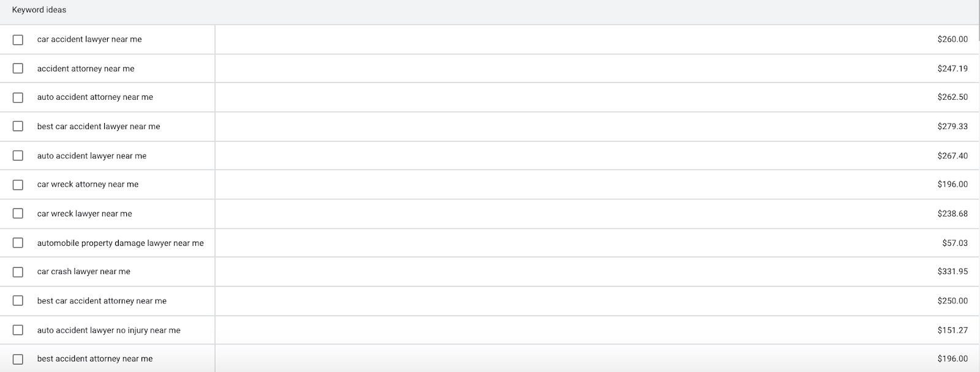980x372 pixels.
Task: Click the $331.95 bid value
Action: (x=952, y=272)
